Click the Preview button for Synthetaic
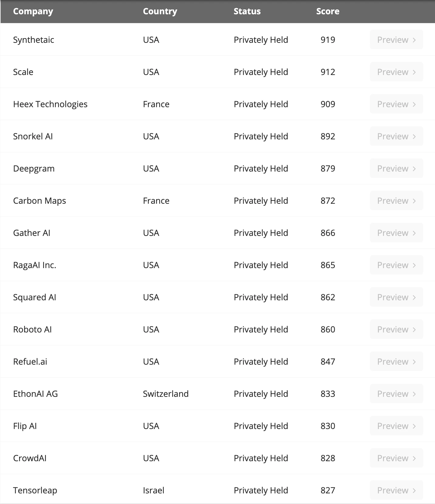The height and width of the screenshot is (504, 435). pos(396,40)
